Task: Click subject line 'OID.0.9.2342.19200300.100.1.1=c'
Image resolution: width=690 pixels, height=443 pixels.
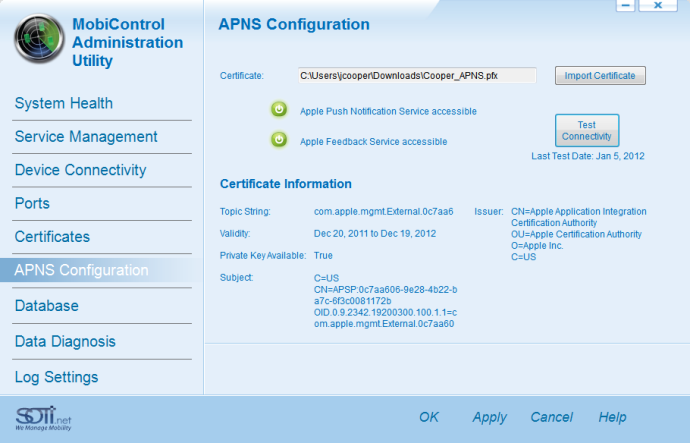Action: pyautogui.click(x=385, y=312)
